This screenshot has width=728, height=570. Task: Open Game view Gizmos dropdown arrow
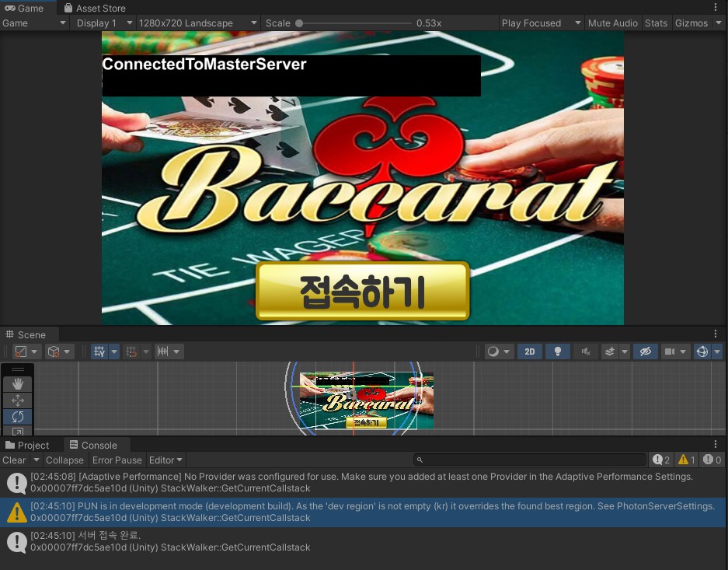coord(718,23)
